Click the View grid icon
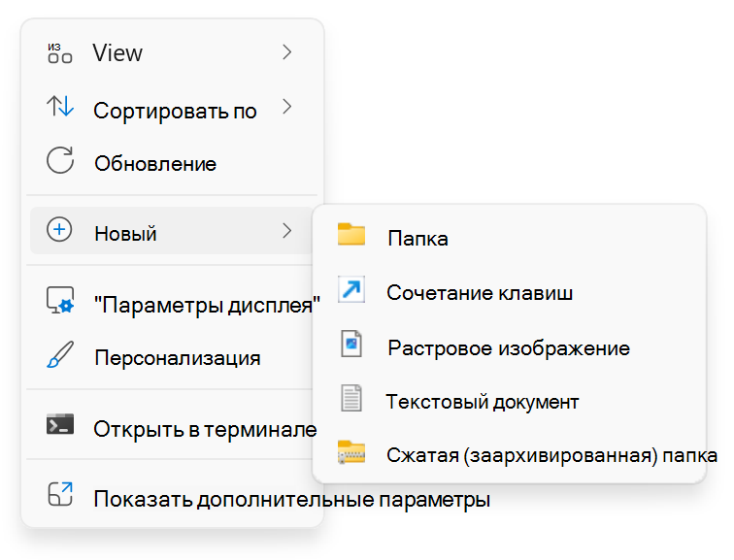The height and width of the screenshot is (560, 734). pos(60,52)
